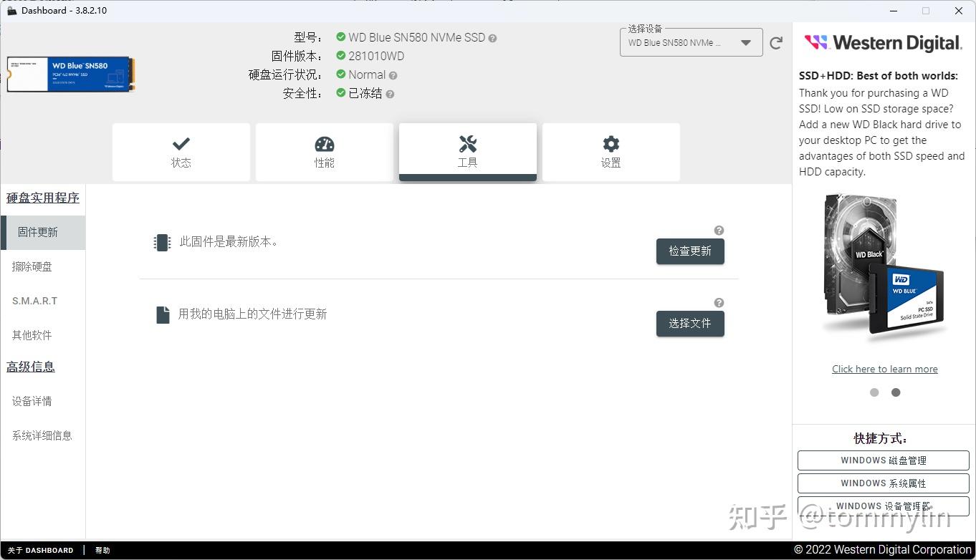This screenshot has height=560, width=976.
Task: Click green check icon beside 已冻结
Action: (341, 93)
